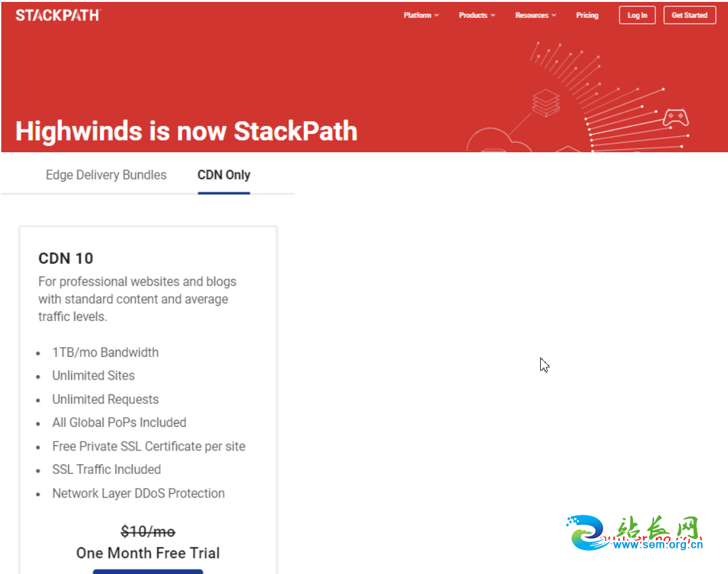
Task: Click the StackPath logo
Action: click(58, 15)
